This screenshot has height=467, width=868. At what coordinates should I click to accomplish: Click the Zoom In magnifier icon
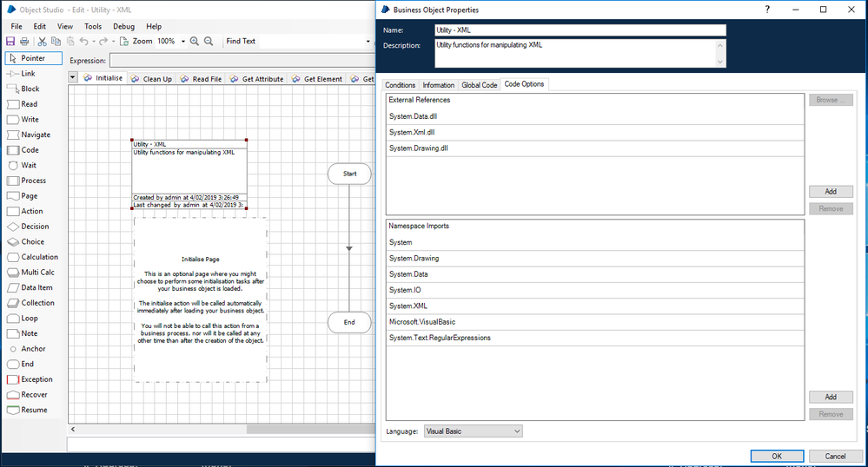[195, 41]
